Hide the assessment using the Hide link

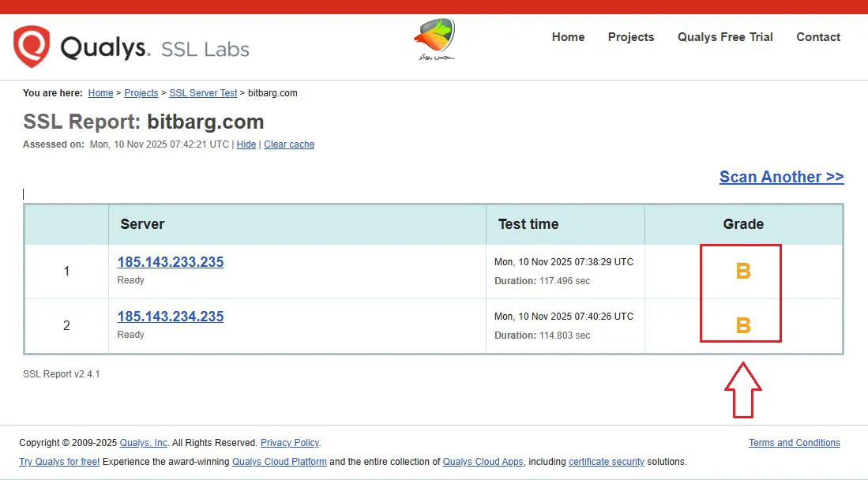[246, 144]
